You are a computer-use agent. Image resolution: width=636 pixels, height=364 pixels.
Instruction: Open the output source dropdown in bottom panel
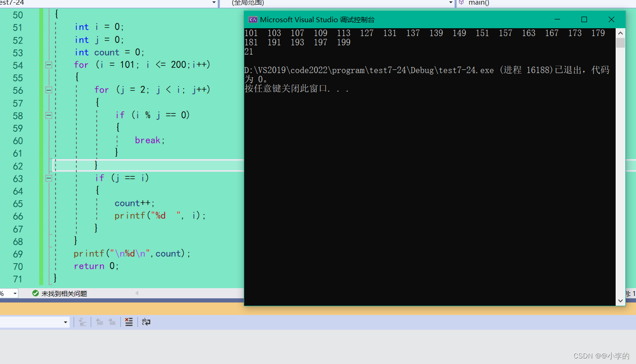coord(66,322)
